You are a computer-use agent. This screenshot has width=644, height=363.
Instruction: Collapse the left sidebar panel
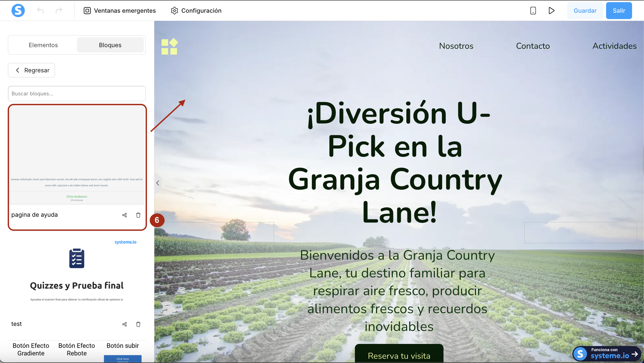coord(158,183)
